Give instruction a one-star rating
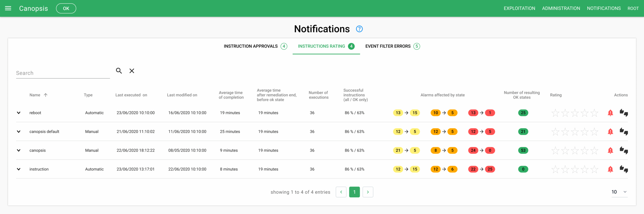644x214 pixels. click(x=555, y=169)
